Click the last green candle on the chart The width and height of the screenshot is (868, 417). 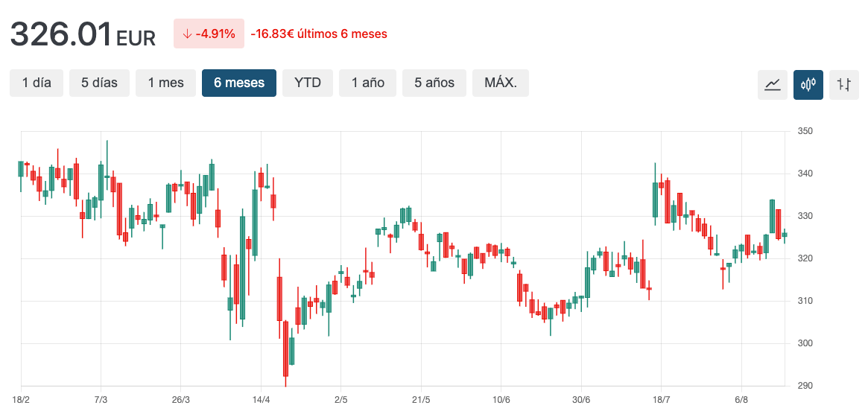point(785,235)
